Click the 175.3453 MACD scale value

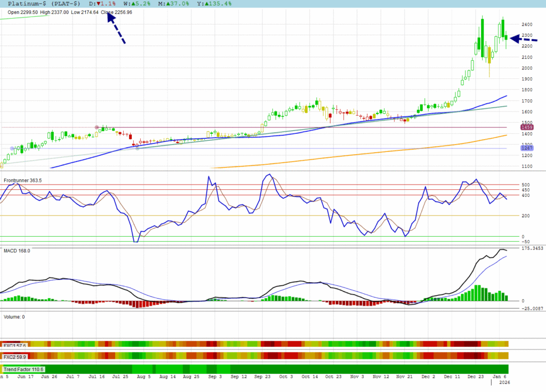tap(533, 248)
